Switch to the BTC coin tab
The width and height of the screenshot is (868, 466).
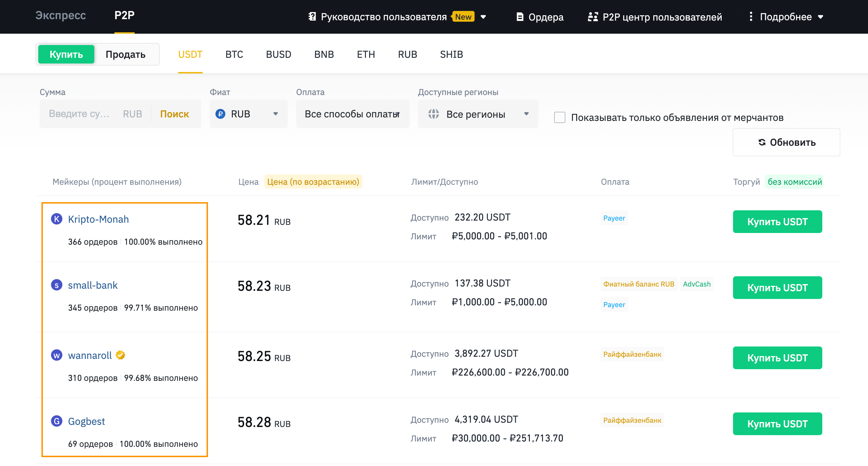coord(234,54)
